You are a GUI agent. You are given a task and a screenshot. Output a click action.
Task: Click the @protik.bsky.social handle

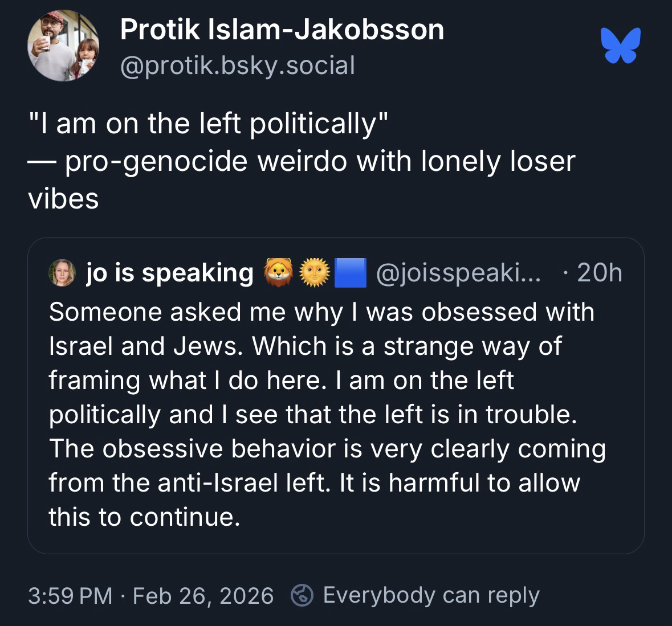(237, 66)
